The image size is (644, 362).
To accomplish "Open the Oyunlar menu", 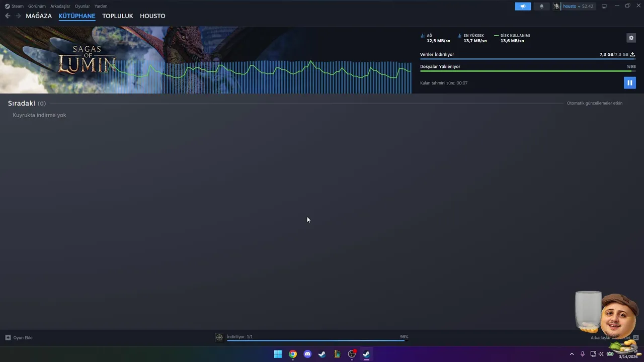I will click(x=83, y=6).
